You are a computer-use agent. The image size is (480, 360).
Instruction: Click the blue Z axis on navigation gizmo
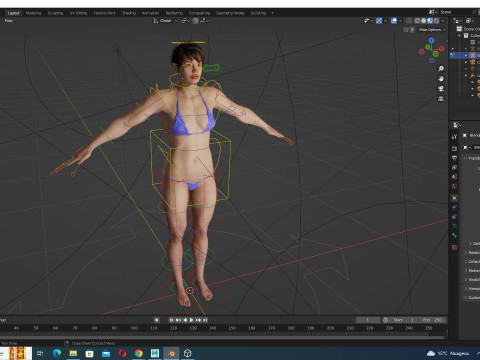pyautogui.click(x=432, y=40)
